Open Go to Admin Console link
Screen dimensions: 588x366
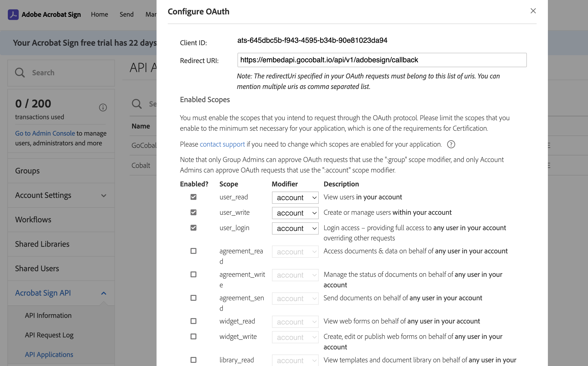coord(45,133)
